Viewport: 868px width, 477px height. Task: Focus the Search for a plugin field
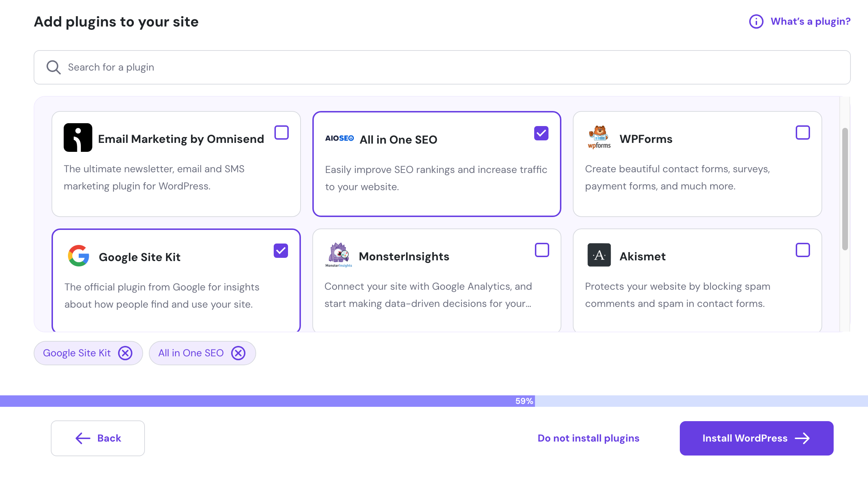click(x=442, y=67)
